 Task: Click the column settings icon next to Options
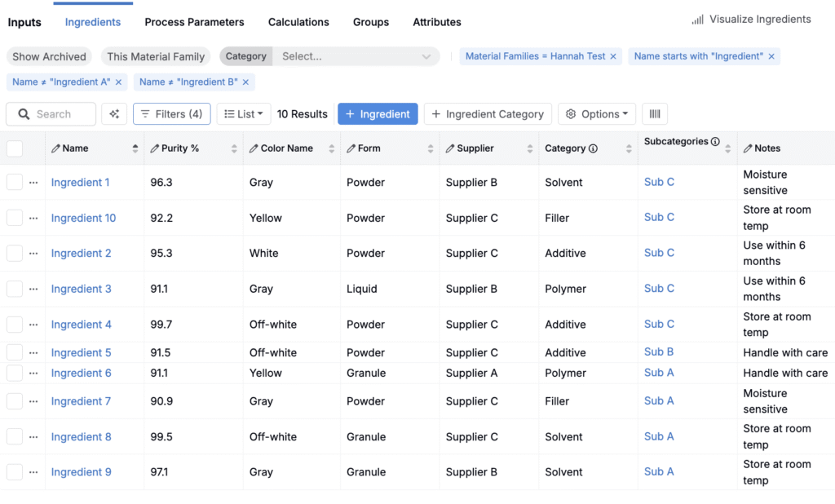(654, 114)
